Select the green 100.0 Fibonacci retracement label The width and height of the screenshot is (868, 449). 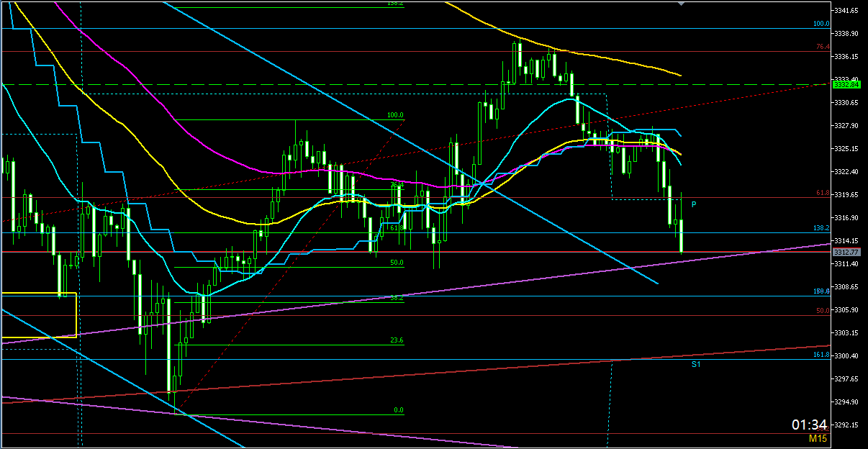point(395,115)
